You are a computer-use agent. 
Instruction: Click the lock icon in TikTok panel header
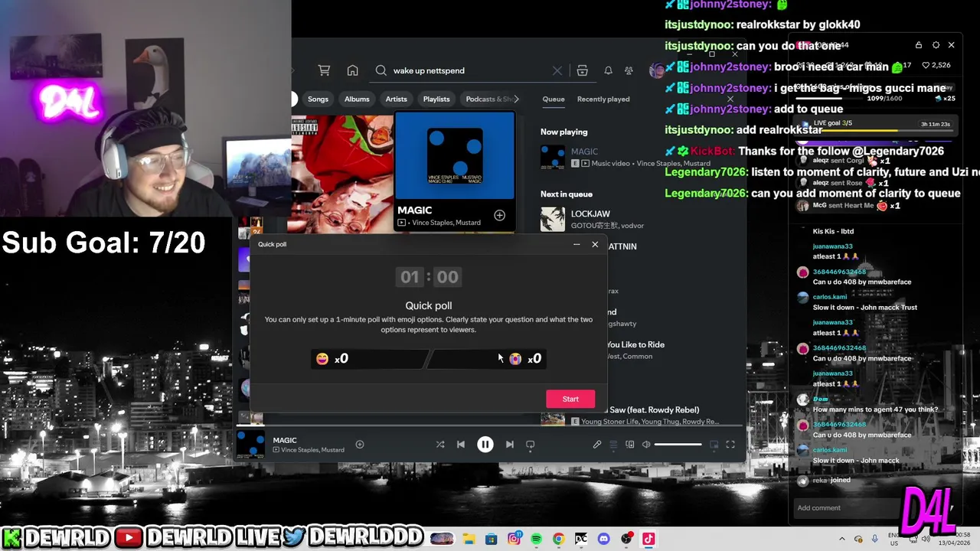(919, 45)
